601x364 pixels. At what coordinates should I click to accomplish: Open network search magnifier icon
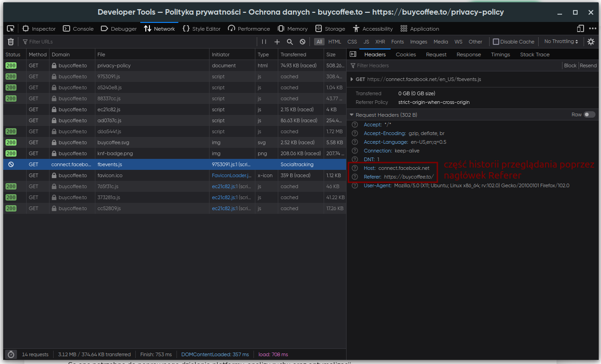[290, 42]
